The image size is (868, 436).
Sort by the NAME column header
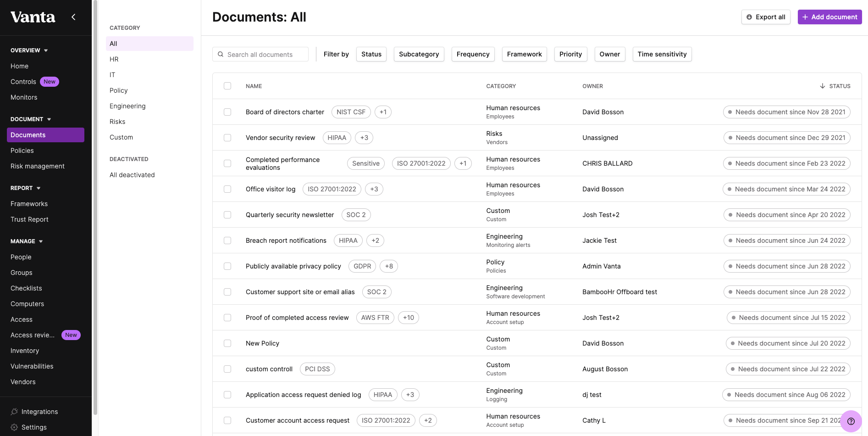[254, 86]
